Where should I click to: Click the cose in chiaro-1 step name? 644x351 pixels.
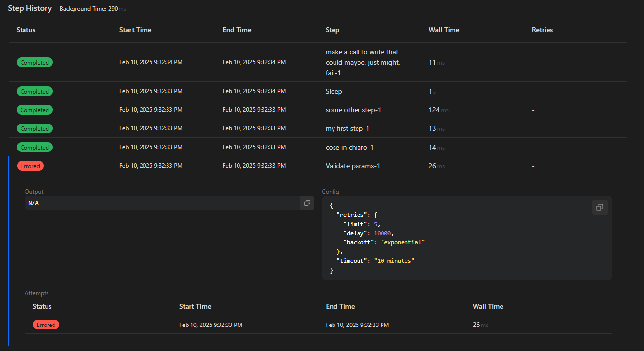[349, 147]
